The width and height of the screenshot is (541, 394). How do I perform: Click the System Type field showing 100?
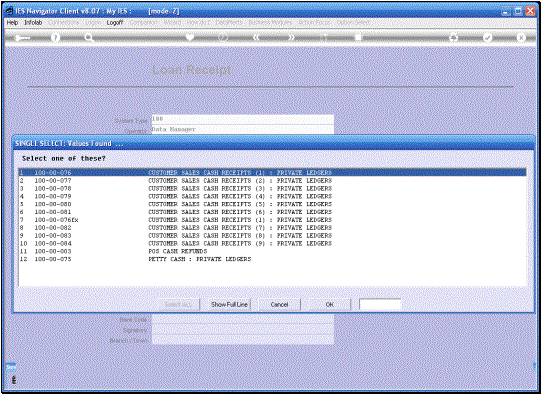point(243,119)
